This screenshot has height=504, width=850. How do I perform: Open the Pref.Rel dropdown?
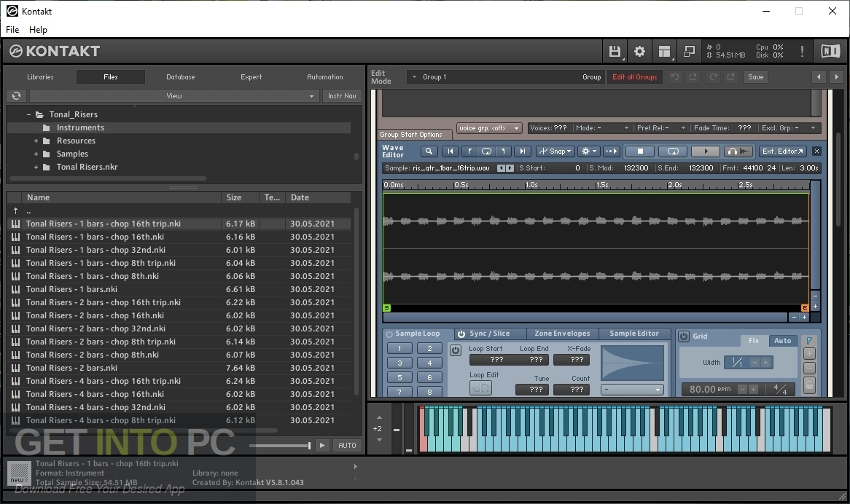pyautogui.click(x=661, y=128)
